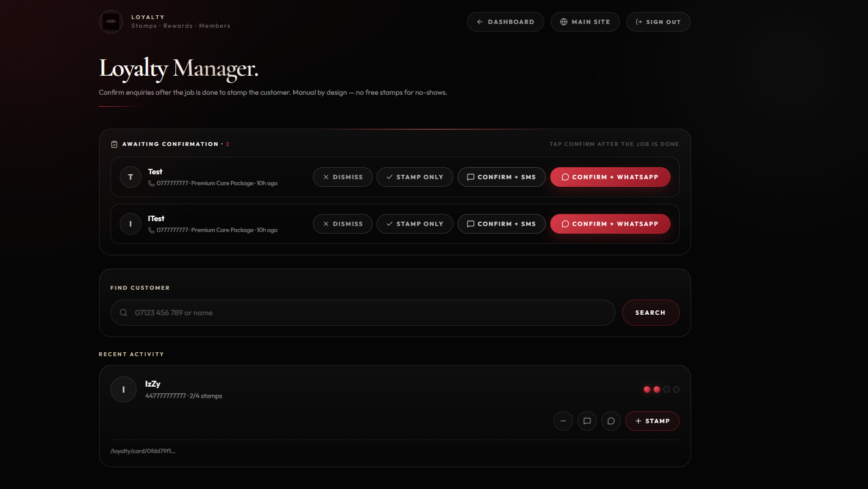Click the T avatar for the Test enquiry

coord(131,177)
